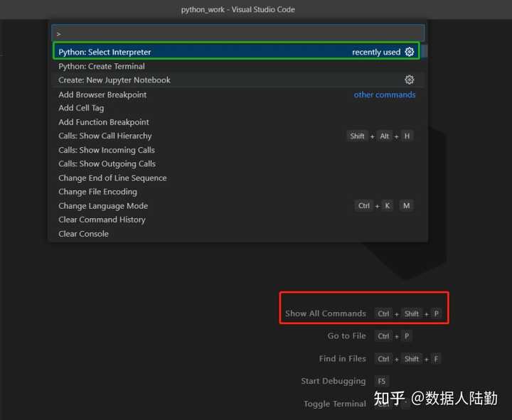Select the Python: Select Interpreter command
Viewport: 512px width, 420px height.
pyautogui.click(x=236, y=52)
